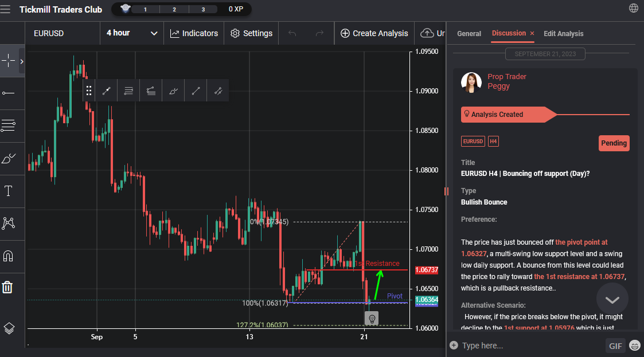
Task: Open the Edit Analysis tab
Action: 564,34
